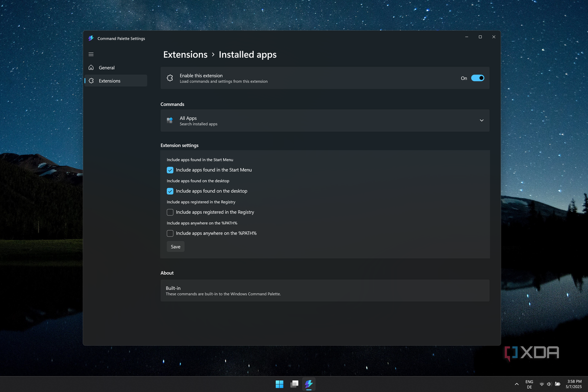The width and height of the screenshot is (588, 392).
Task: Click the Built-in about card
Action: tap(325, 290)
